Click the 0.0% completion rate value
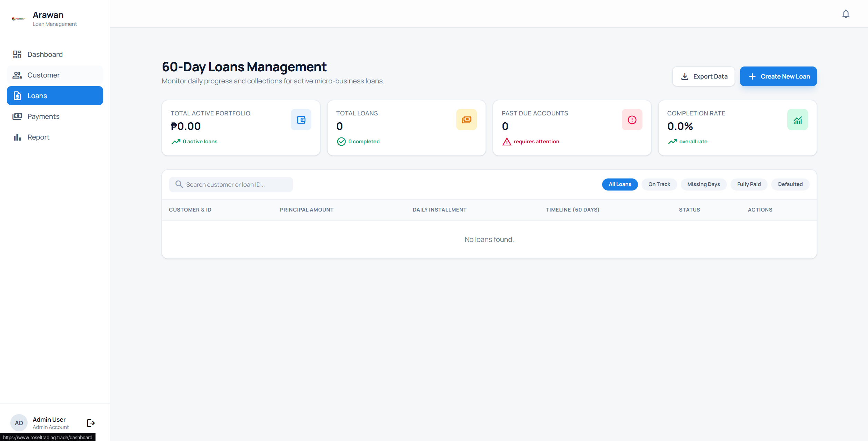Viewport: 868px width, 441px height. point(680,126)
